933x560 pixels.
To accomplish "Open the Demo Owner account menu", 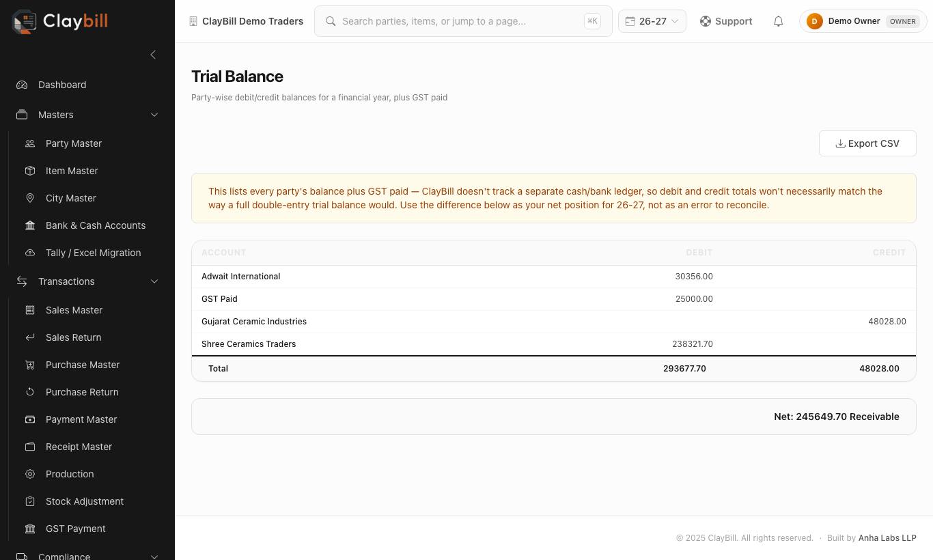I will coord(863,21).
